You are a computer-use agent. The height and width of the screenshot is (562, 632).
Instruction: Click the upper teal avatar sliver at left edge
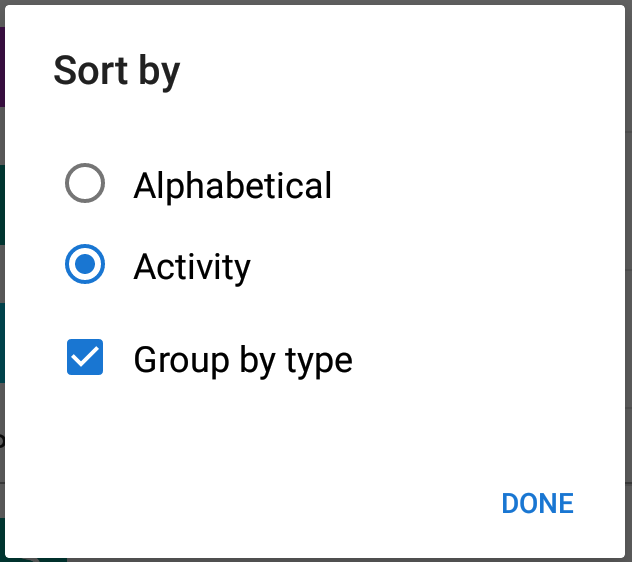[3, 204]
